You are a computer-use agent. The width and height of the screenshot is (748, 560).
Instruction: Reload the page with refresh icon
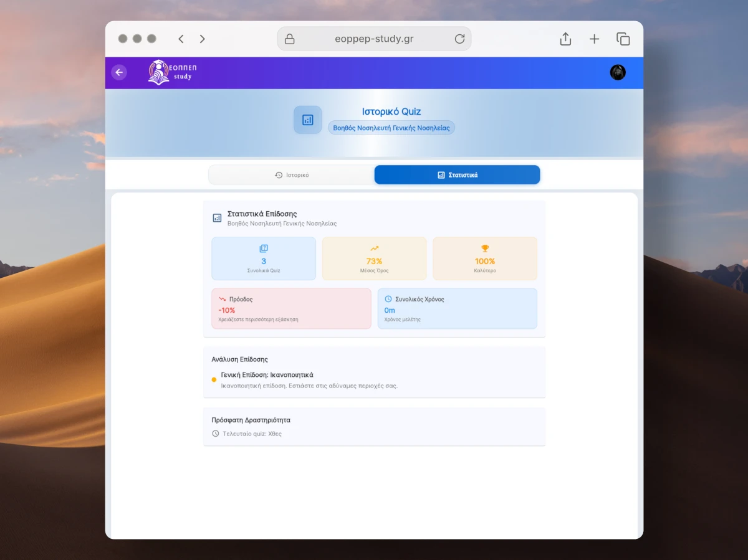pos(459,39)
